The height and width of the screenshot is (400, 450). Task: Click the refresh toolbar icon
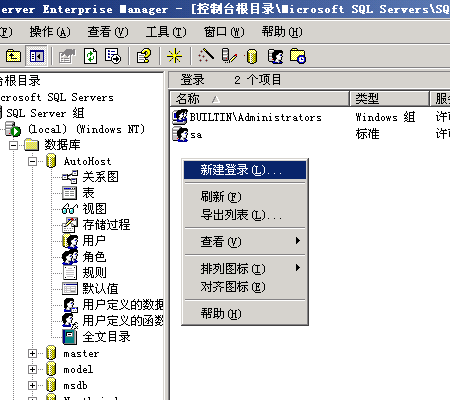(90, 56)
